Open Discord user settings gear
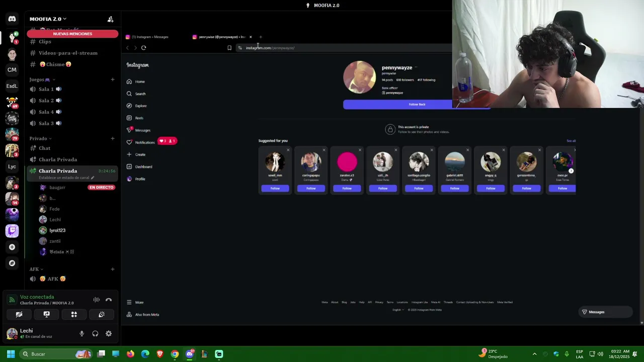The image size is (644, 362). 109,333
